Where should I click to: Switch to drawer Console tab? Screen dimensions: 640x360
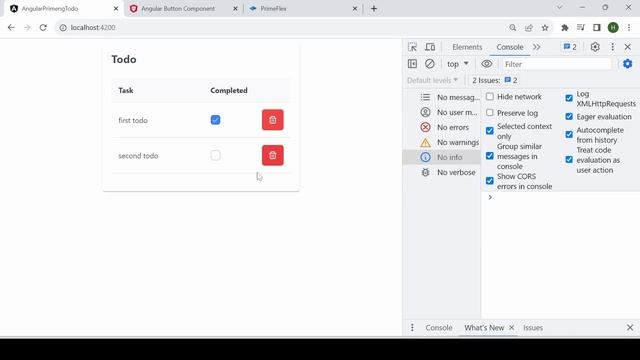439,328
